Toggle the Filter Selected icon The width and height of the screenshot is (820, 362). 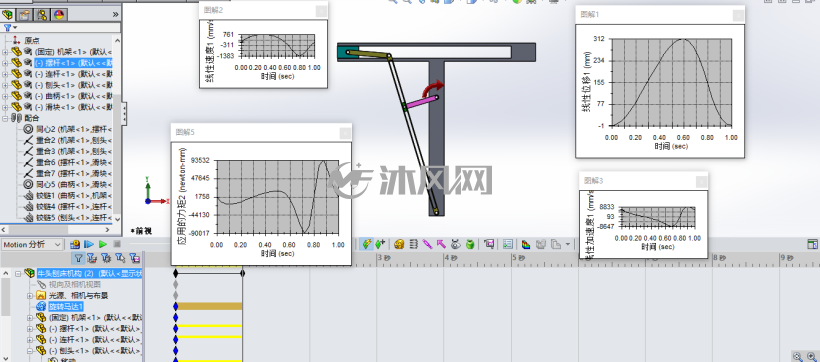coord(120,257)
